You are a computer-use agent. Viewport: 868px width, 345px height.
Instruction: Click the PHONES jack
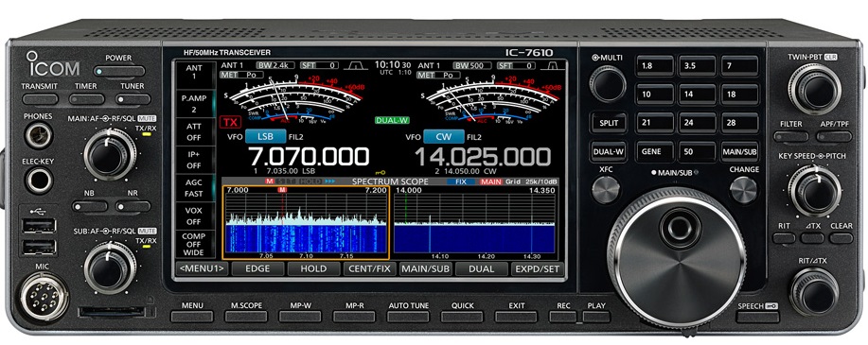tap(39, 135)
